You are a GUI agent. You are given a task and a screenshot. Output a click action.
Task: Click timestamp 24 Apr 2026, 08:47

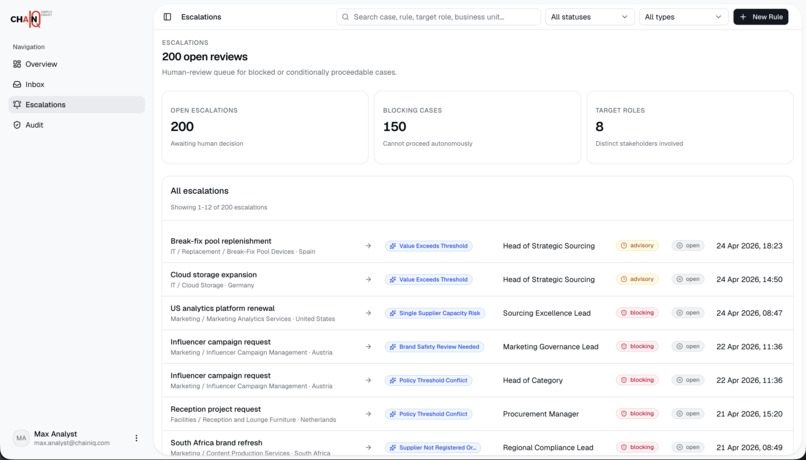click(x=749, y=313)
